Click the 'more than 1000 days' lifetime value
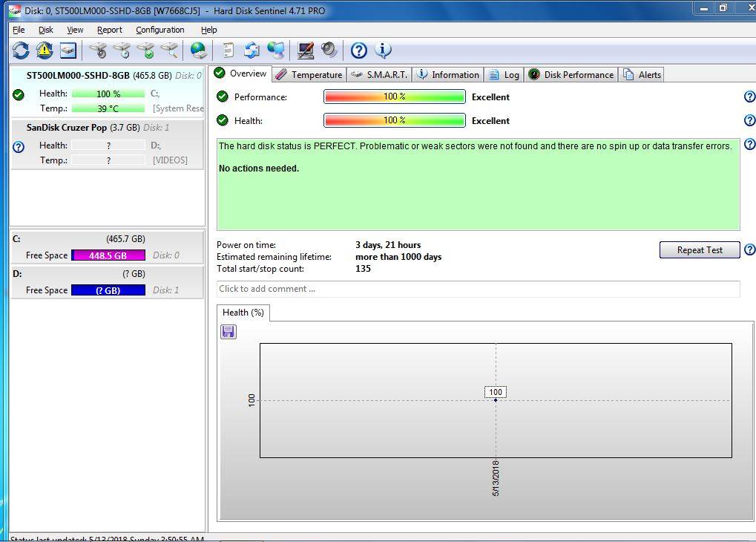 tap(398, 257)
